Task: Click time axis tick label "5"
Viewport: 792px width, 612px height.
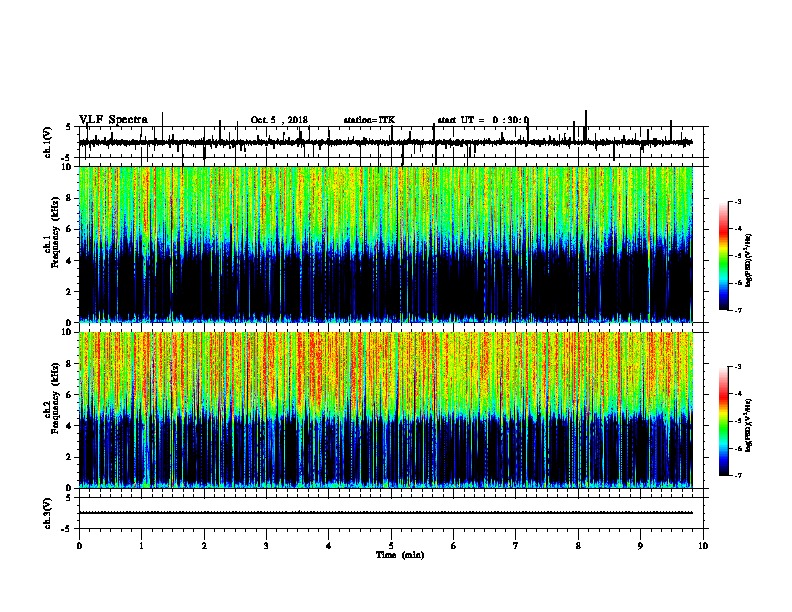Action: click(391, 546)
